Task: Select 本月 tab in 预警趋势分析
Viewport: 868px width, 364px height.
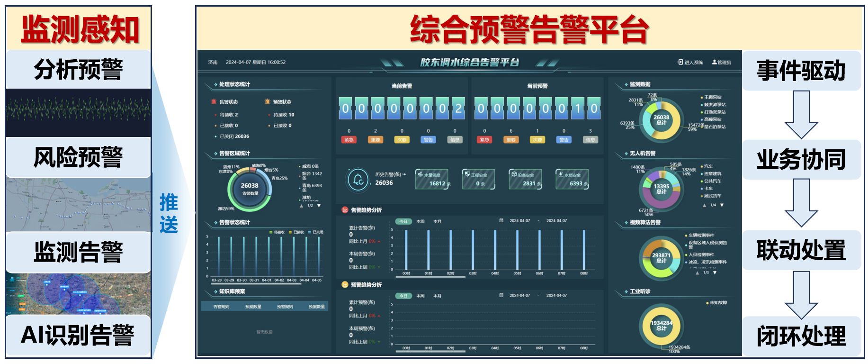Action: click(x=438, y=296)
